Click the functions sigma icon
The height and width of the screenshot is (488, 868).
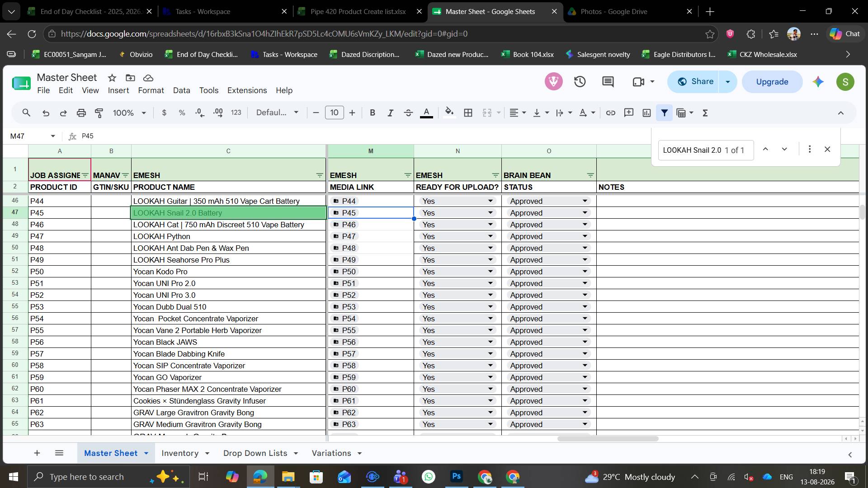pos(705,113)
